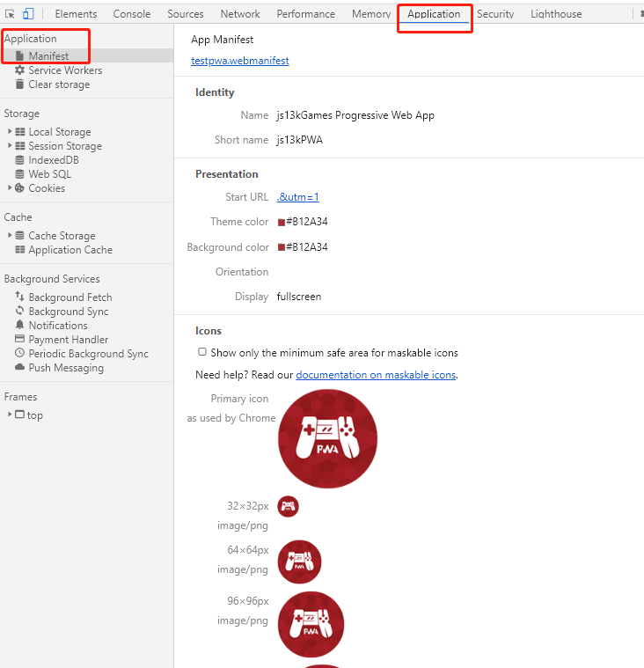Viewport: 644px width, 668px height.
Task: Expand the top frame node
Action: coord(10,415)
